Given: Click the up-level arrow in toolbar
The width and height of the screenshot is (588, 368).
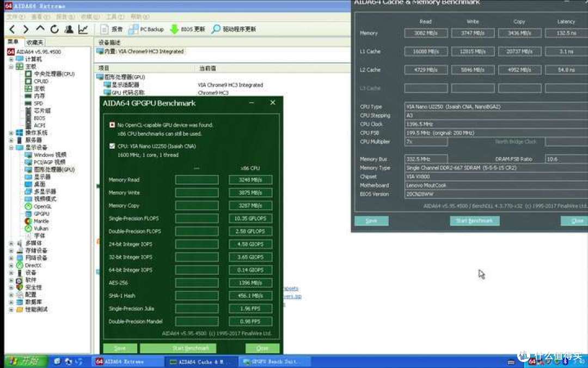Looking at the screenshot, I should coord(40,28).
